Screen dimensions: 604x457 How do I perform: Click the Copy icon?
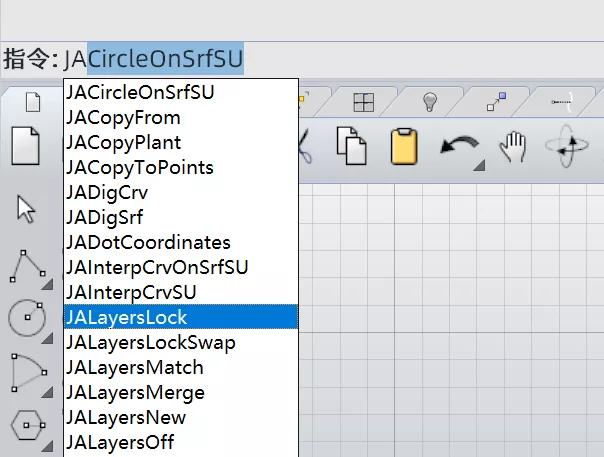(x=351, y=146)
